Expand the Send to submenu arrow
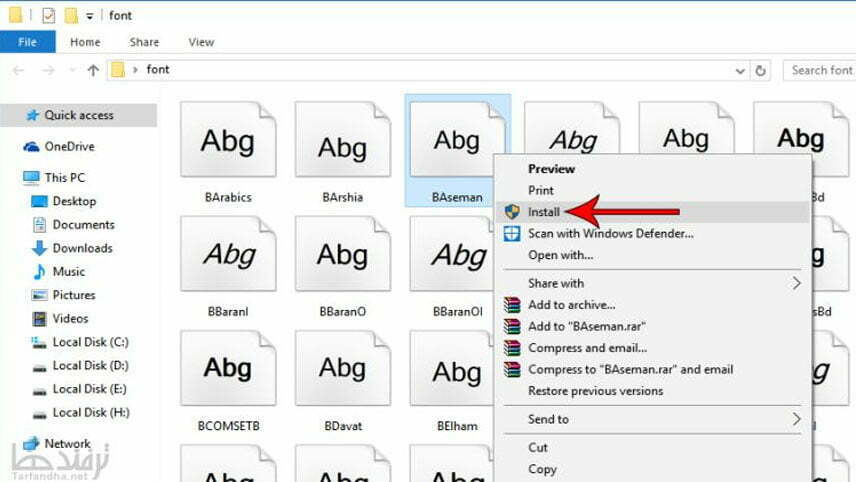 pos(796,419)
